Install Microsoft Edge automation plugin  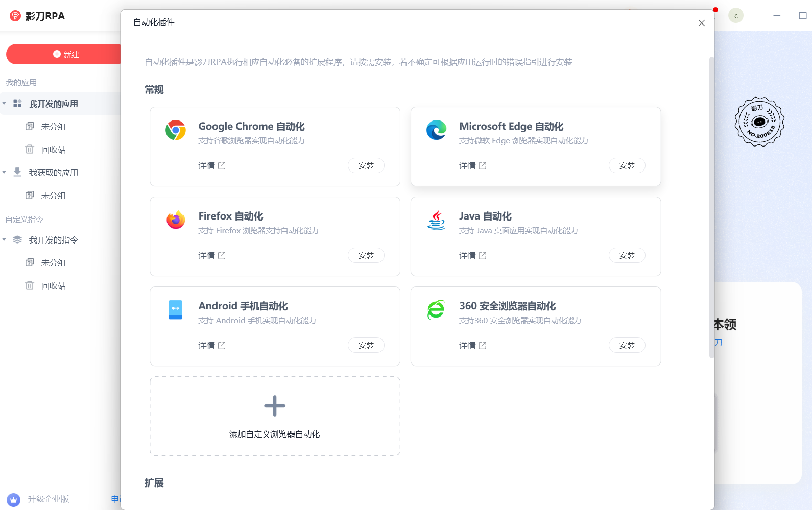coord(627,165)
